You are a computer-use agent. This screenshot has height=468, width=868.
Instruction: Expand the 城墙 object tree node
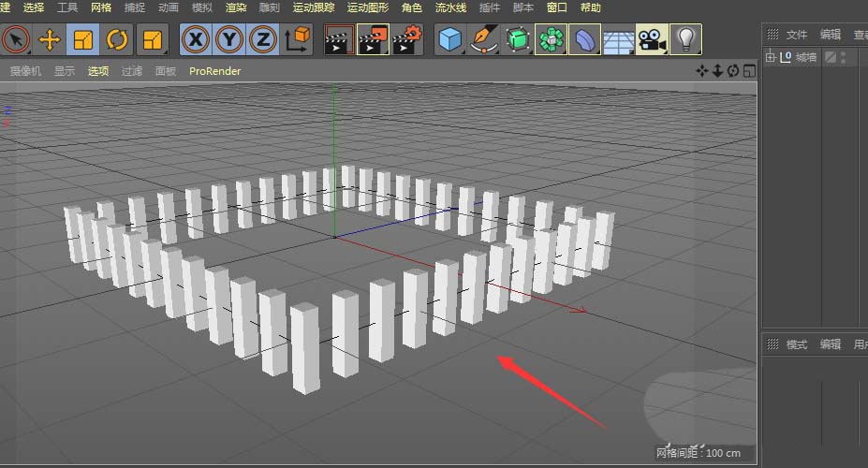[x=770, y=57]
